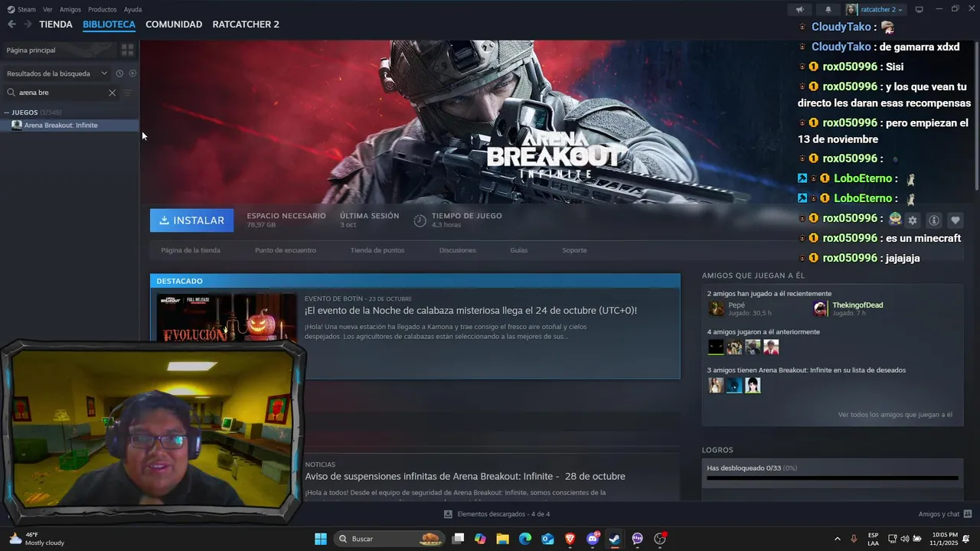Open File Explorer from taskbar
Image resolution: width=980 pixels, height=551 pixels.
click(502, 539)
